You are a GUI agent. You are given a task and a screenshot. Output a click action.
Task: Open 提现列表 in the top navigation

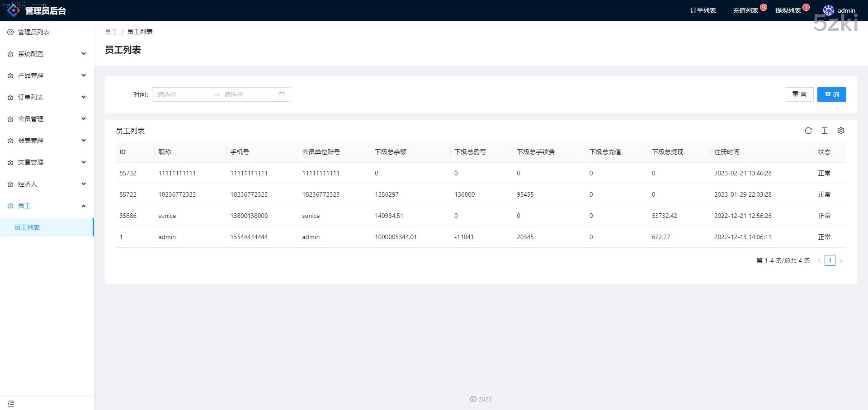788,10
